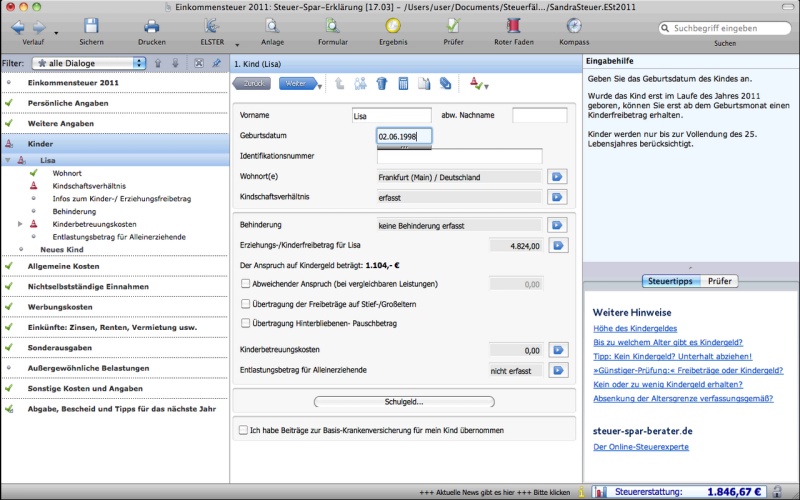Click the collapse-all icon beside the filter

(199, 63)
